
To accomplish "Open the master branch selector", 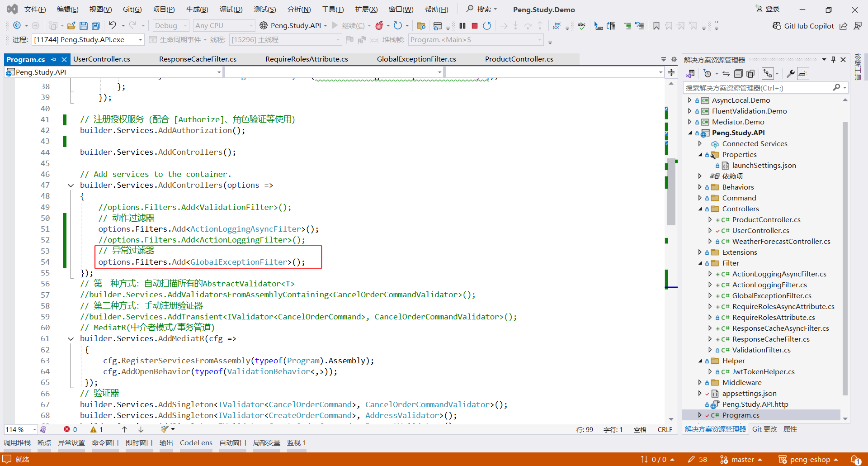I will tap(741, 460).
